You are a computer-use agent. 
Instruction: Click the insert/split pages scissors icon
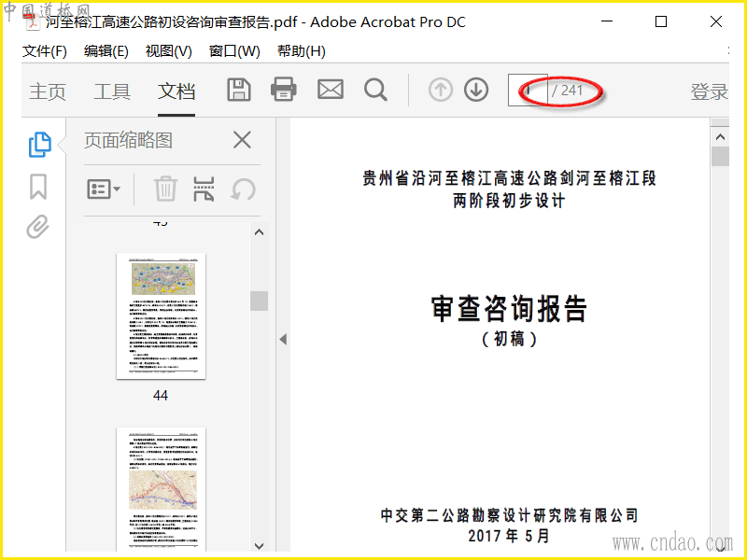tap(204, 189)
